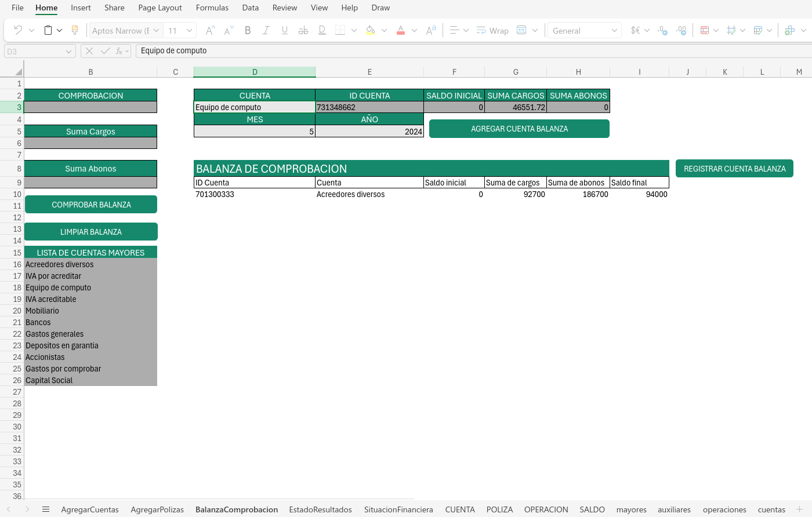Confirm formula bar entry with checkmark
Viewport: 812px width, 517px height.
tap(105, 51)
